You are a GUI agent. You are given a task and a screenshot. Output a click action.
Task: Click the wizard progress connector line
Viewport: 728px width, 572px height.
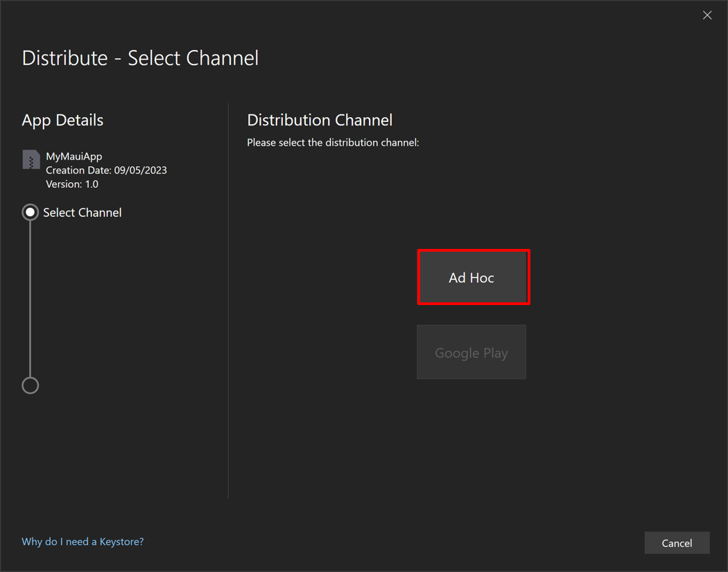[x=31, y=298]
